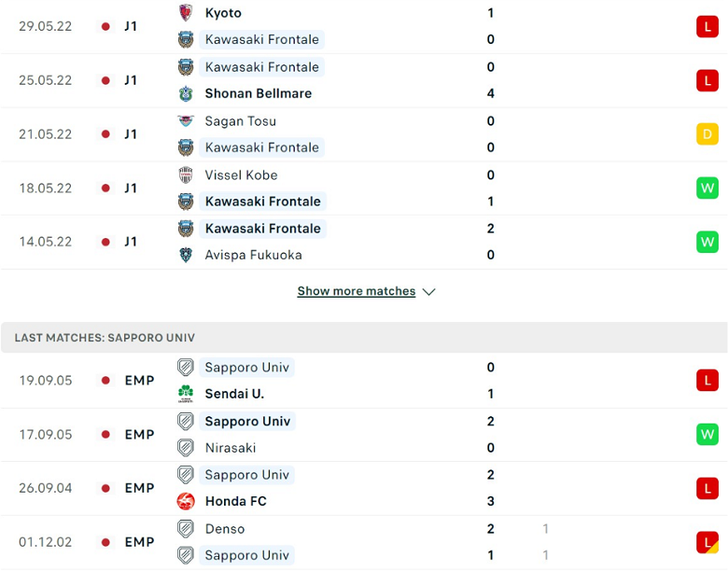
Task: Click the Vissel Kobe crest icon
Action: (x=186, y=175)
